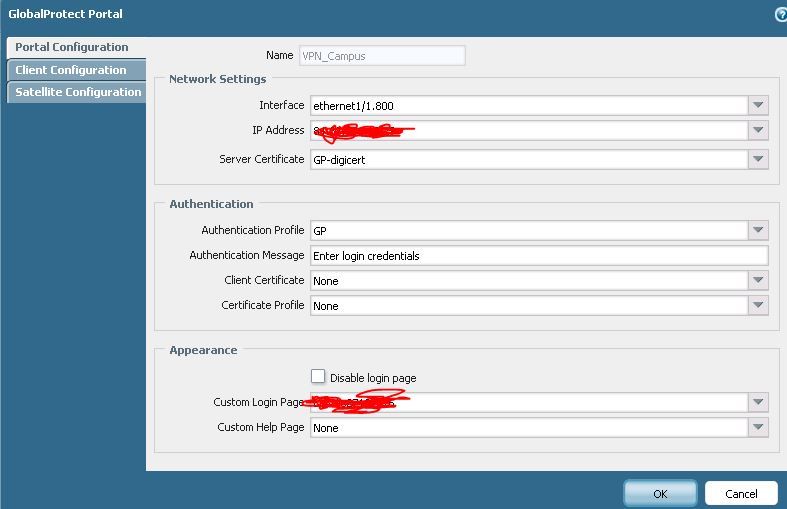Expand the Custom Login Page dropdown
The image size is (787, 509).
(x=758, y=402)
